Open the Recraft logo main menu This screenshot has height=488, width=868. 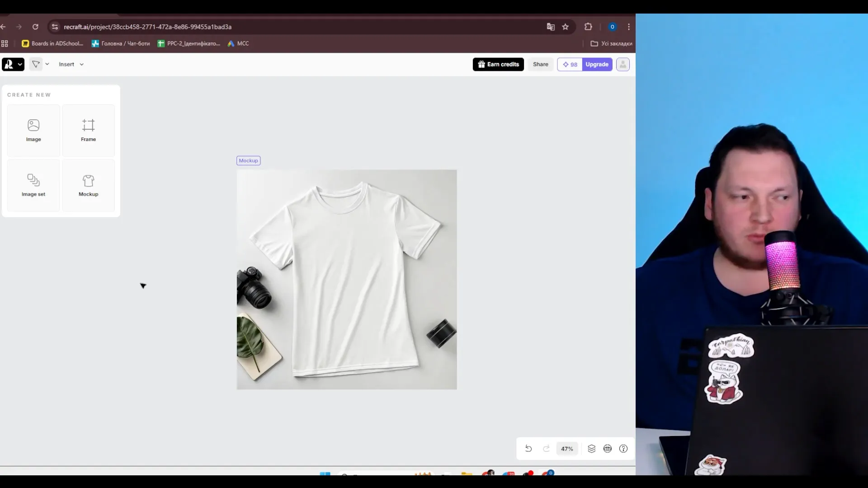[x=13, y=64]
